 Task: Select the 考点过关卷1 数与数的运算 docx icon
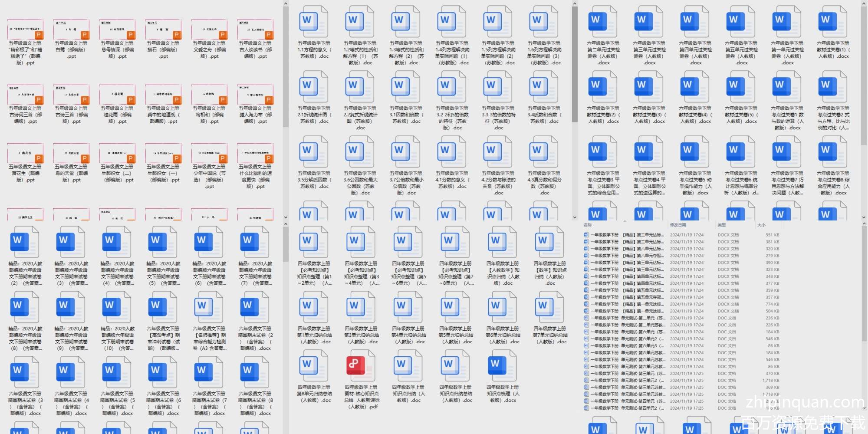787,87
